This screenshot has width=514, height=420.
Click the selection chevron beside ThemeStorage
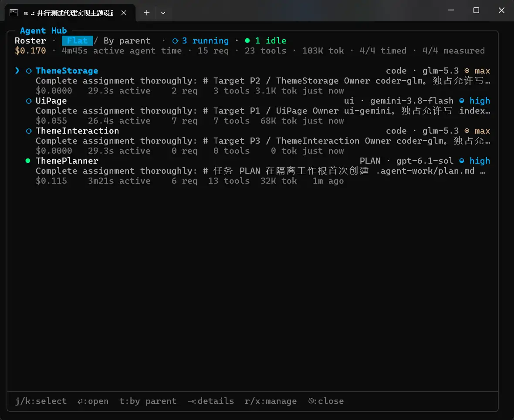(x=17, y=71)
